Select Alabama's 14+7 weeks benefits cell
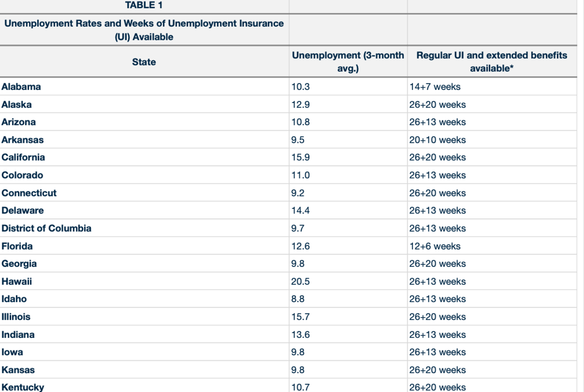Viewport: 584px width, 392px height. 434,87
